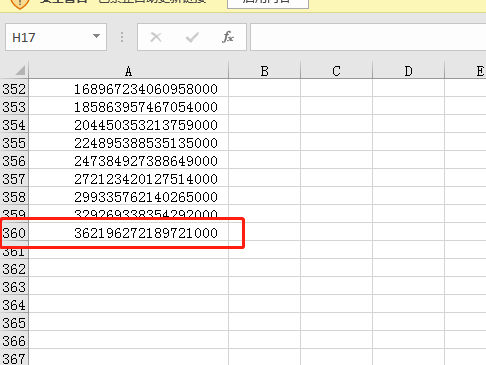
Task: Click into the formula bar input
Action: click(x=368, y=37)
